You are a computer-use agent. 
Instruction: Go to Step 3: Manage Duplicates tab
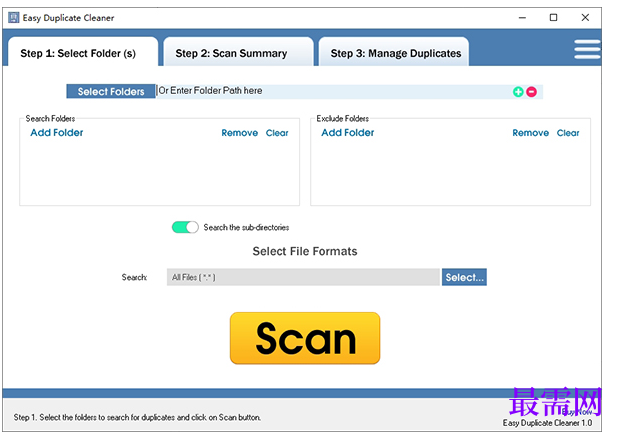[x=394, y=53]
